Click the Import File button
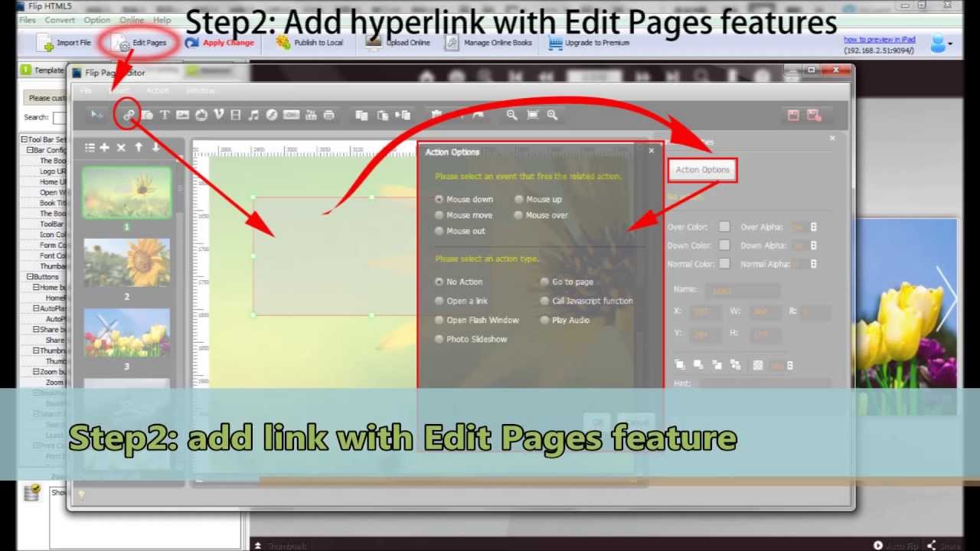Screen dimensions: 980x551 (x=64, y=43)
